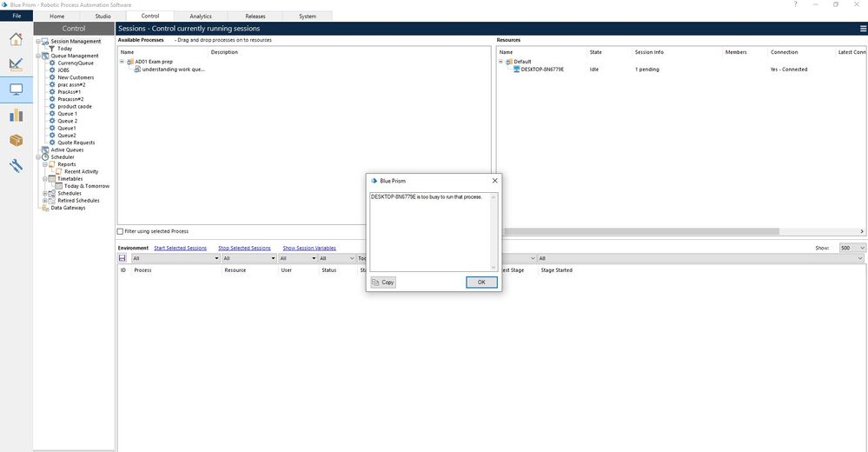Switch to the Releases tab
This screenshot has height=452, width=868.
[x=255, y=16]
